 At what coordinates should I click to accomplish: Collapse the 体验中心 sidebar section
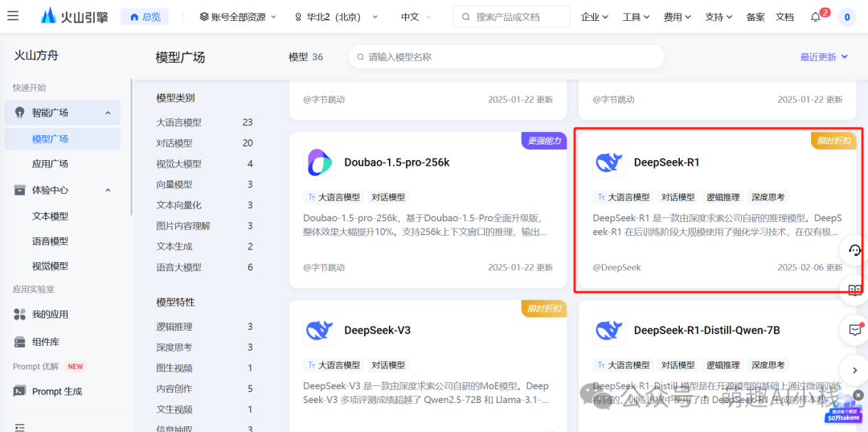point(108,190)
